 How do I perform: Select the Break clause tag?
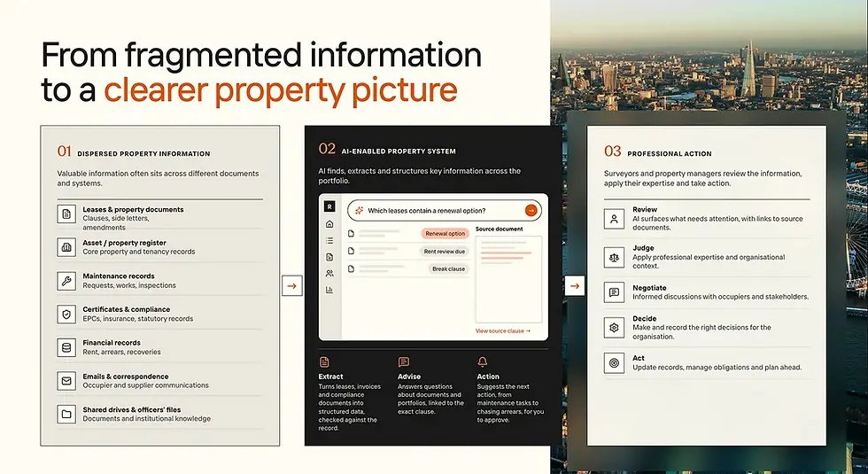tap(448, 269)
